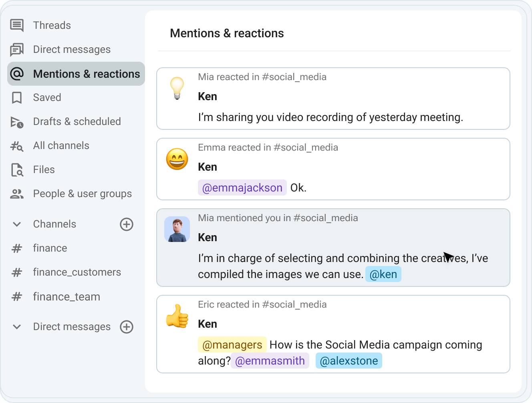Click the thumbs up reaction emoji

[x=177, y=316]
